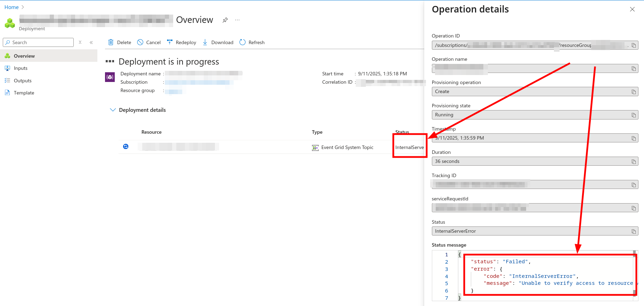
Task: Open the Resource group link
Action: tap(174, 92)
